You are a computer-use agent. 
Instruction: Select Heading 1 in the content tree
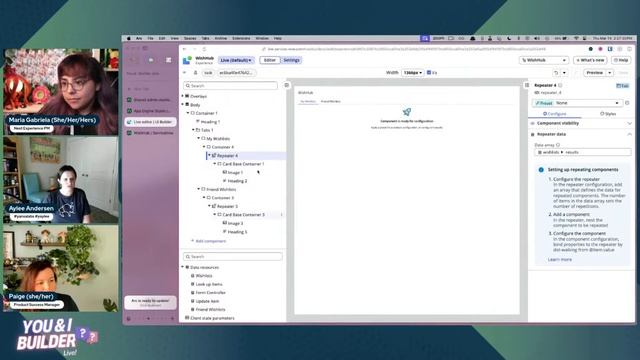click(x=210, y=122)
